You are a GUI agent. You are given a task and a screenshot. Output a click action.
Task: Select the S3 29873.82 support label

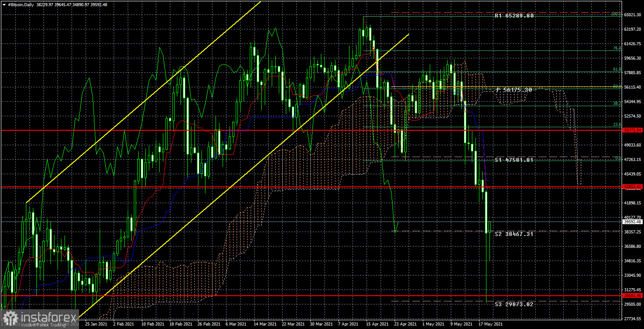[514, 304]
